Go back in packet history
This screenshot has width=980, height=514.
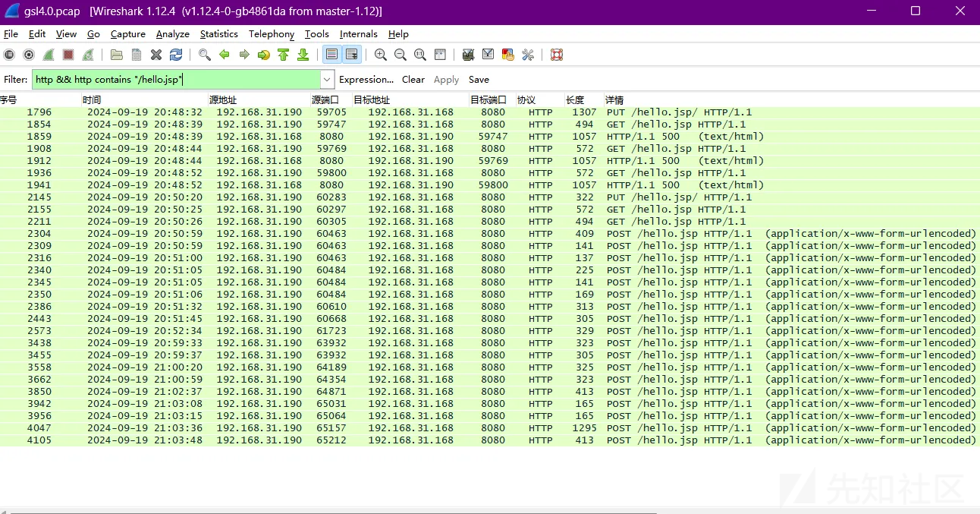pyautogui.click(x=225, y=55)
